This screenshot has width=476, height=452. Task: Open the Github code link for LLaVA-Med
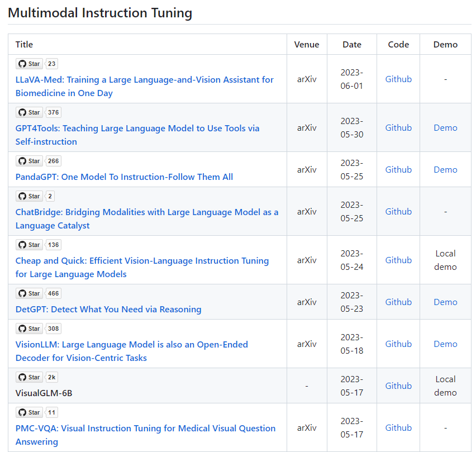click(x=398, y=79)
